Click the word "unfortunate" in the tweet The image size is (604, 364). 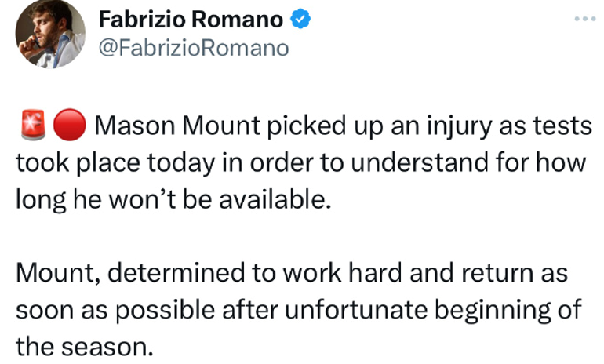(356, 310)
